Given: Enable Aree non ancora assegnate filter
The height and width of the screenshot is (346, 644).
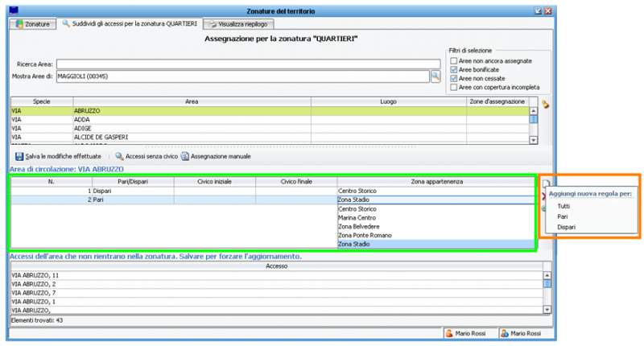Looking at the screenshot, I should coord(455,60).
